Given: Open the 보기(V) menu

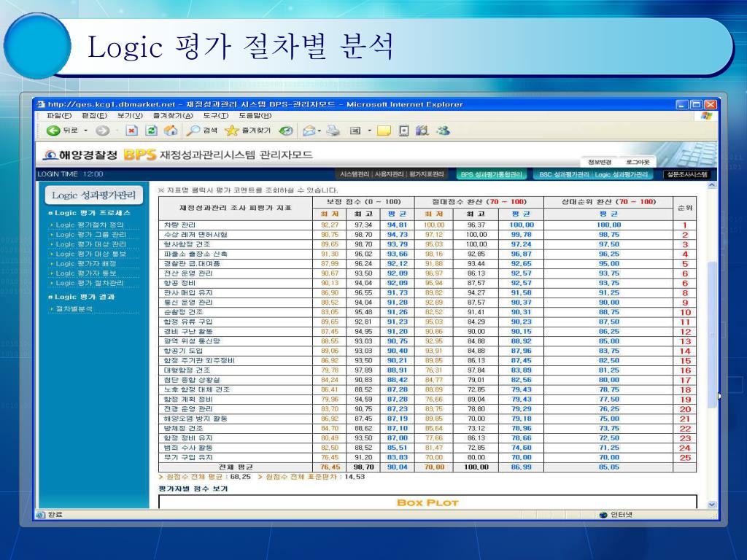Looking at the screenshot, I should click(130, 116).
